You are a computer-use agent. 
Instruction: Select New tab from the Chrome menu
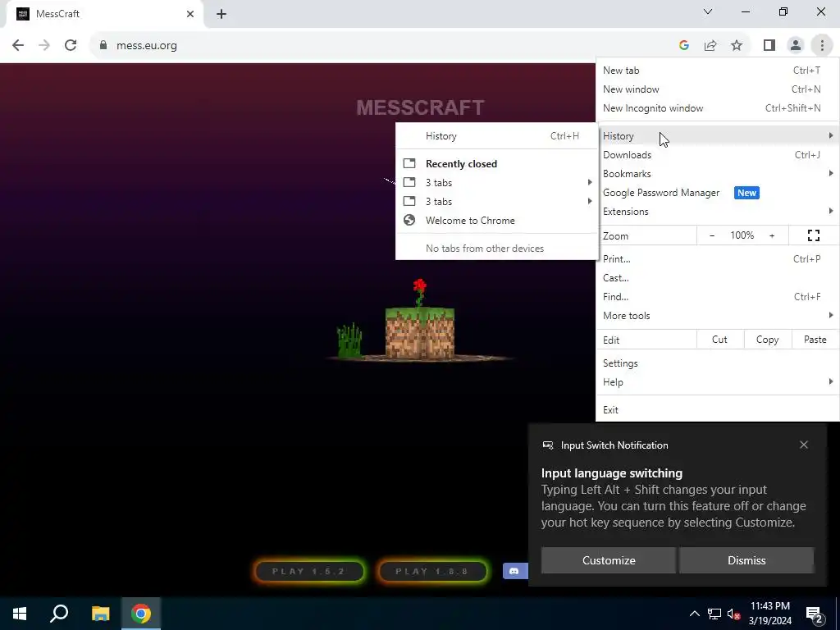717,71
